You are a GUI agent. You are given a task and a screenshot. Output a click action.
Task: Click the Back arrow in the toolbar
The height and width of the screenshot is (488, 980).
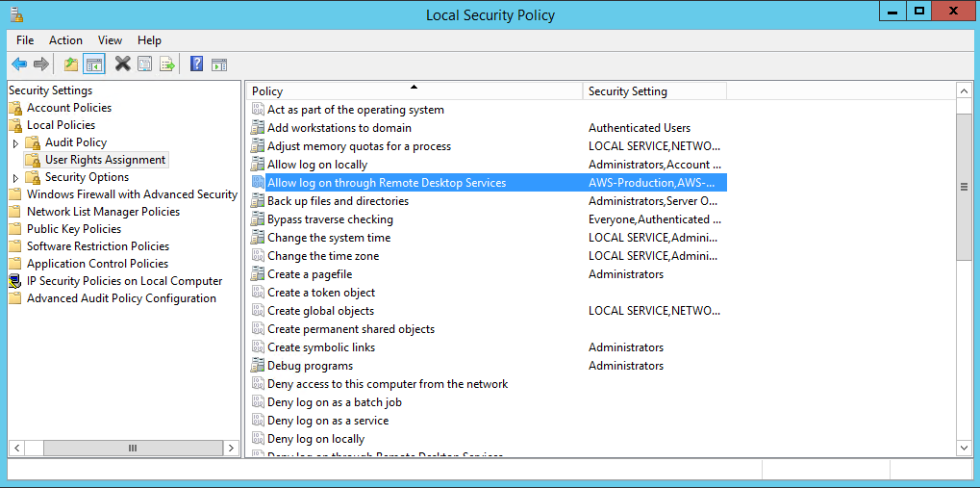(x=19, y=64)
